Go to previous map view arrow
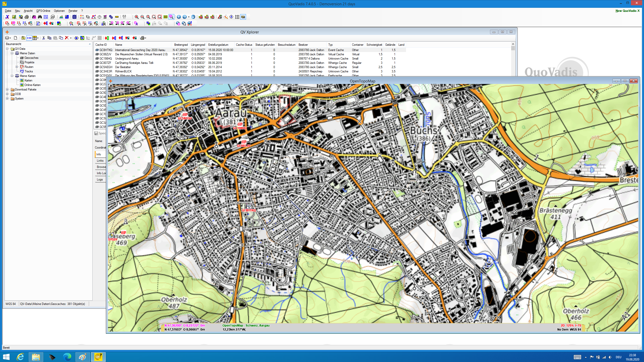The image size is (644, 362). coord(179,17)
